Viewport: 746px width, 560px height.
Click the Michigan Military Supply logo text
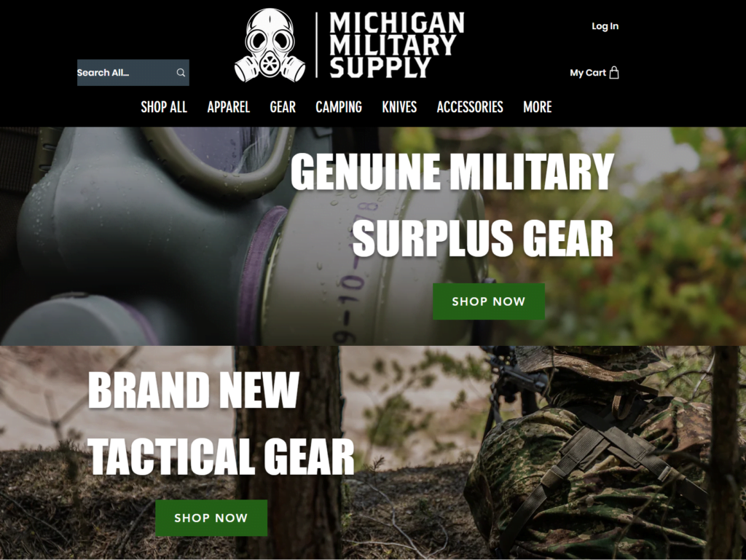(396, 45)
